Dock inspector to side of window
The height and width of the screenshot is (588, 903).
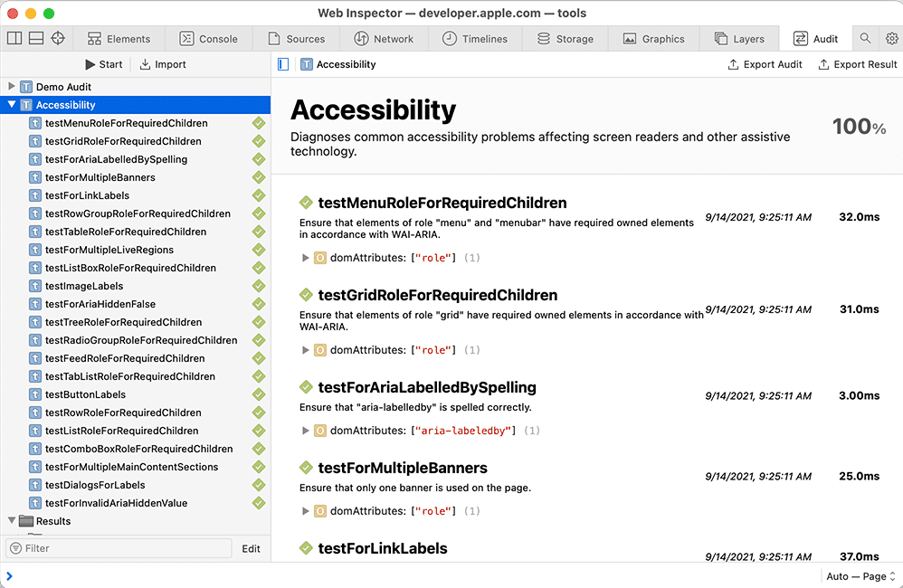pyautogui.click(x=14, y=39)
